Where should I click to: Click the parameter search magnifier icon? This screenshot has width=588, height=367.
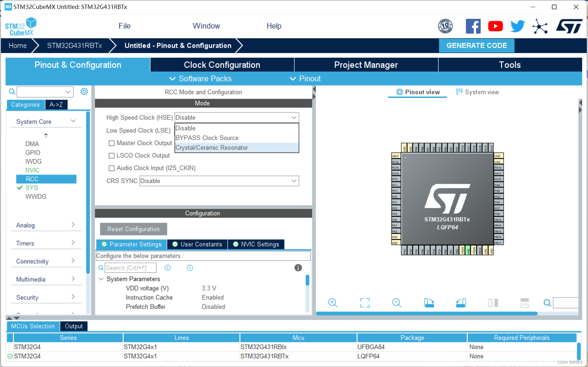point(101,268)
